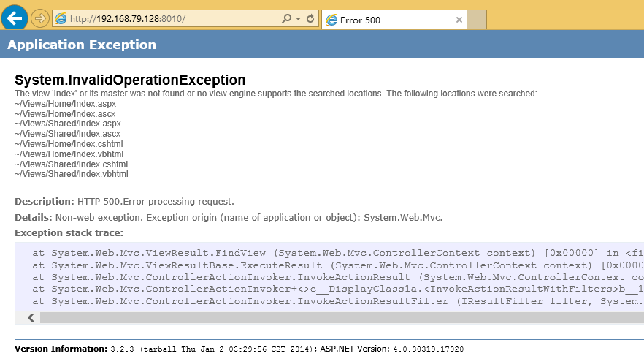The height and width of the screenshot is (356, 644).
Task: Click the Version Information text
Action: click(61, 349)
